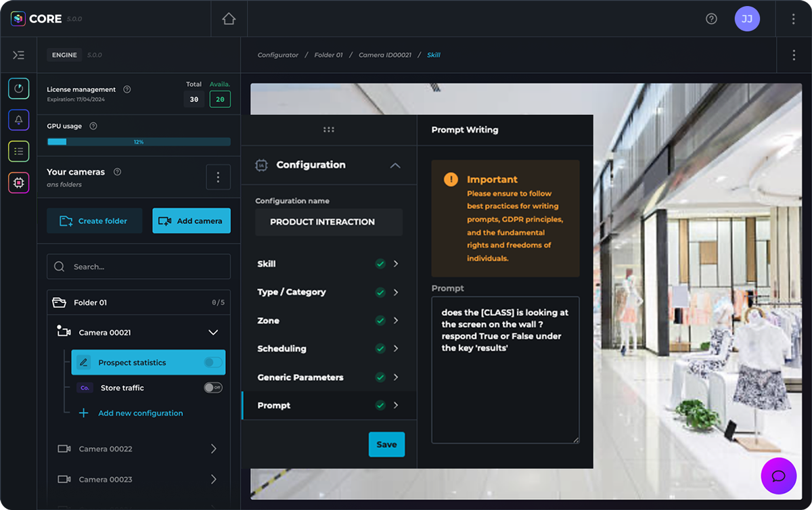Enable the Store traffic toggle

coord(212,388)
